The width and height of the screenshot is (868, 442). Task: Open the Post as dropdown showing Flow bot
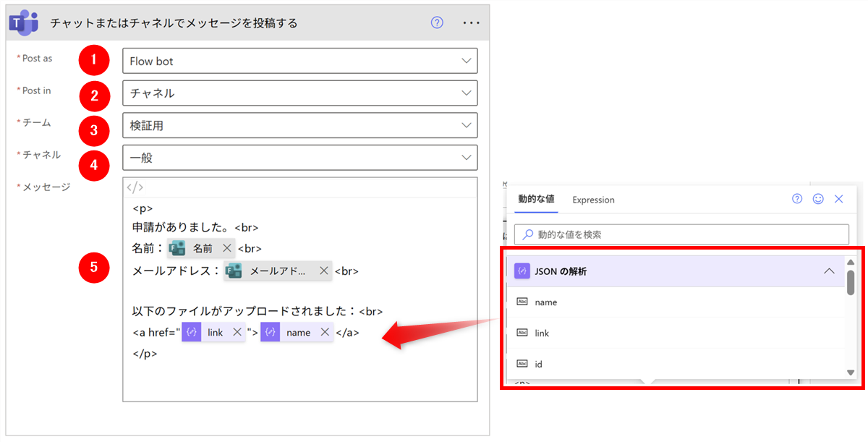300,61
